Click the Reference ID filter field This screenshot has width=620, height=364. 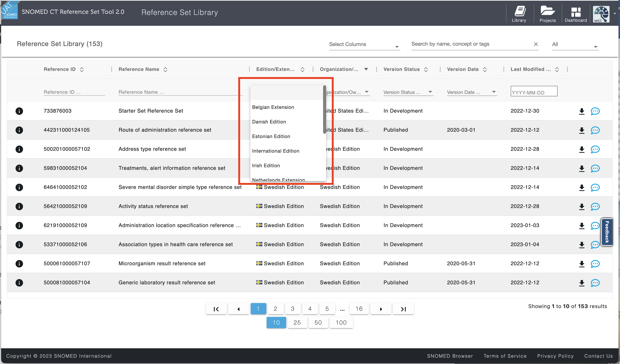tap(74, 92)
